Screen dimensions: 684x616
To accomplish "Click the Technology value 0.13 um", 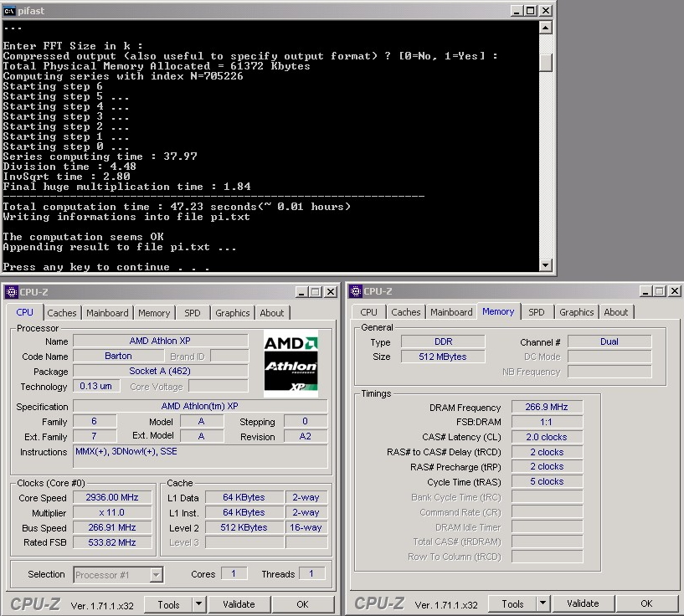I will tap(96, 386).
